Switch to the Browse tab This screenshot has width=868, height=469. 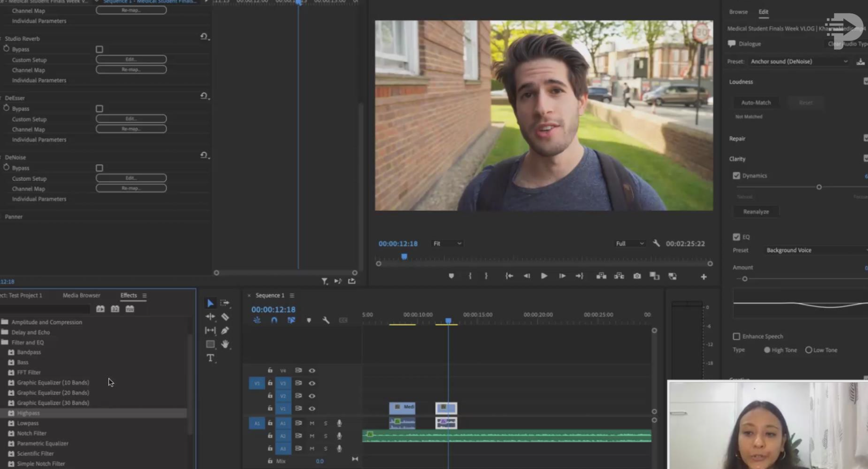pos(738,12)
